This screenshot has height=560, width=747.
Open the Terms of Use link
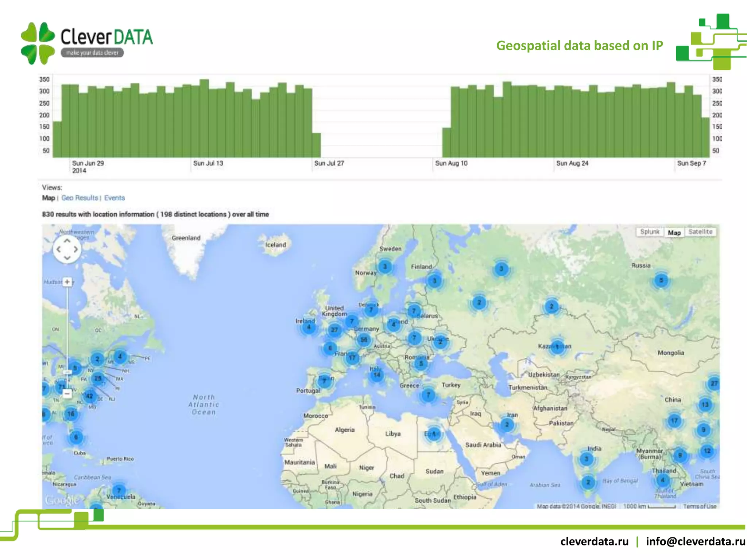point(700,506)
